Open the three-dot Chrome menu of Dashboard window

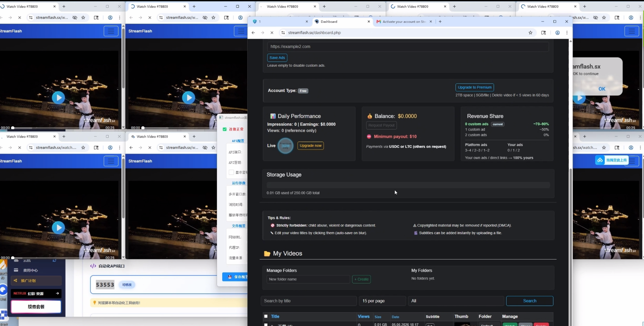567,32
